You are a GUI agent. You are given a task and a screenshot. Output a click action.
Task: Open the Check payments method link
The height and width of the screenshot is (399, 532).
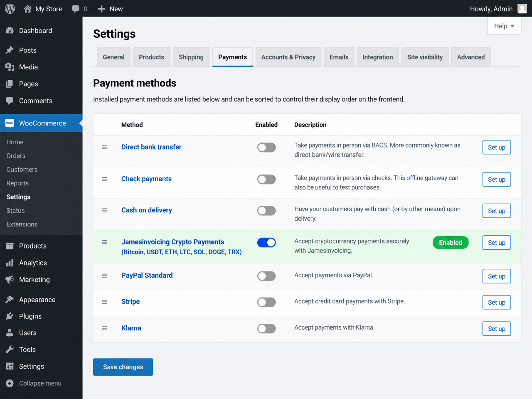click(146, 179)
